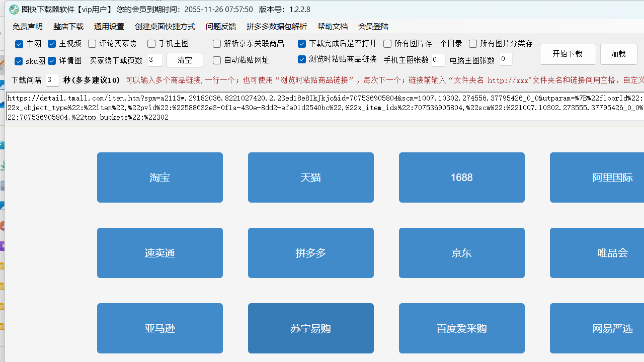Image resolution: width=644 pixels, height=362 pixels.
Task: Enable the 手机主图 checkbox
Action: coord(151,44)
